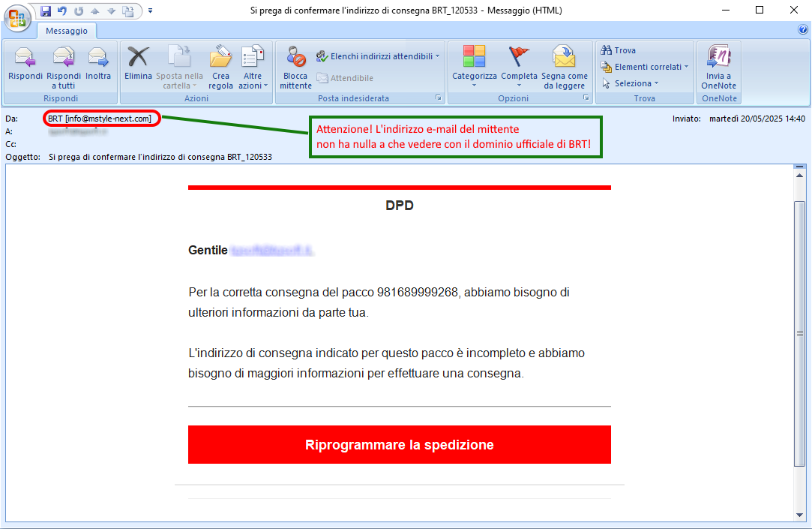Click blurred recipient name after Gentile

[x=272, y=251]
